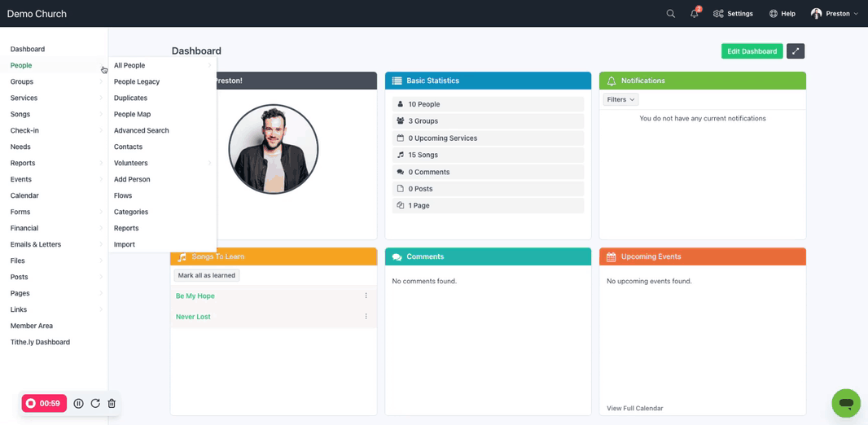Open the notifications bell icon

(694, 14)
